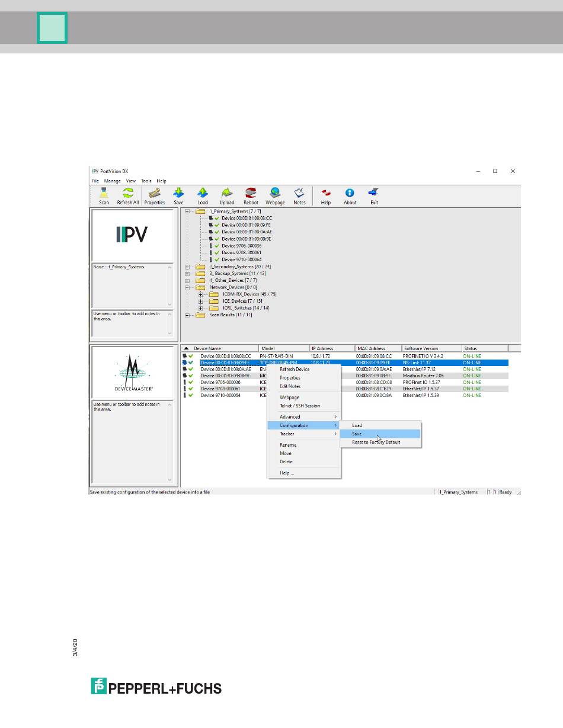Image resolution: width=563 pixels, height=728 pixels.
Task: Choose Rename in the context menu
Action: pyautogui.click(x=303, y=445)
